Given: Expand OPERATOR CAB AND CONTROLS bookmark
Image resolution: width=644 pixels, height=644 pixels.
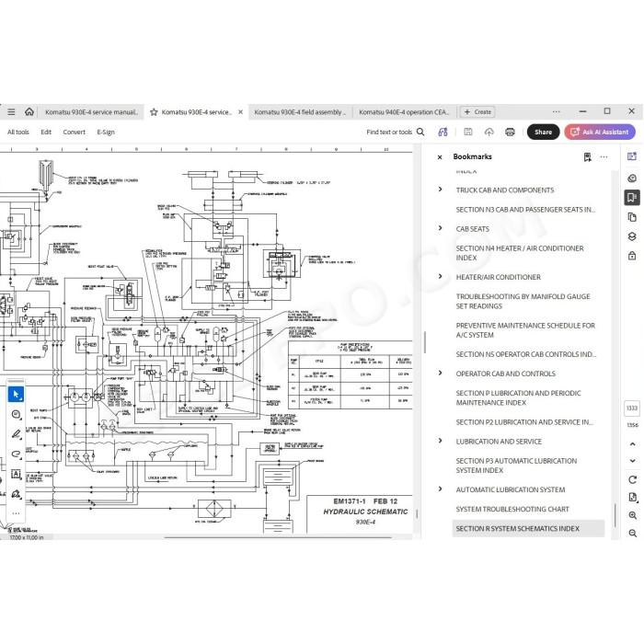Looking at the screenshot, I should point(441,373).
